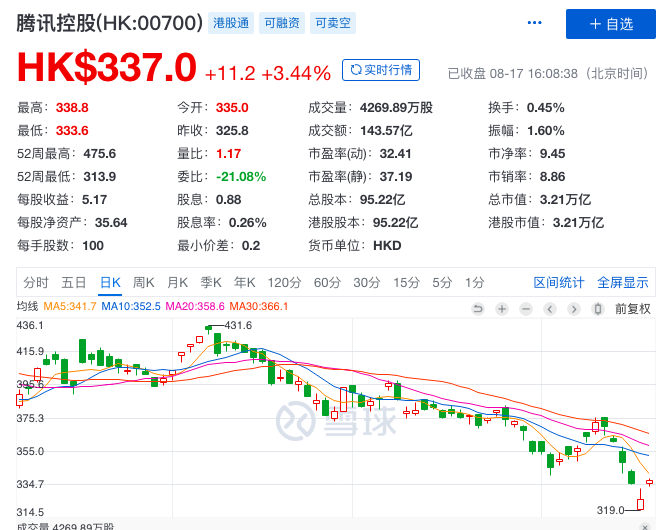Click the price HK$337.0
Viewport: 671px width, 530px height.
pos(107,67)
